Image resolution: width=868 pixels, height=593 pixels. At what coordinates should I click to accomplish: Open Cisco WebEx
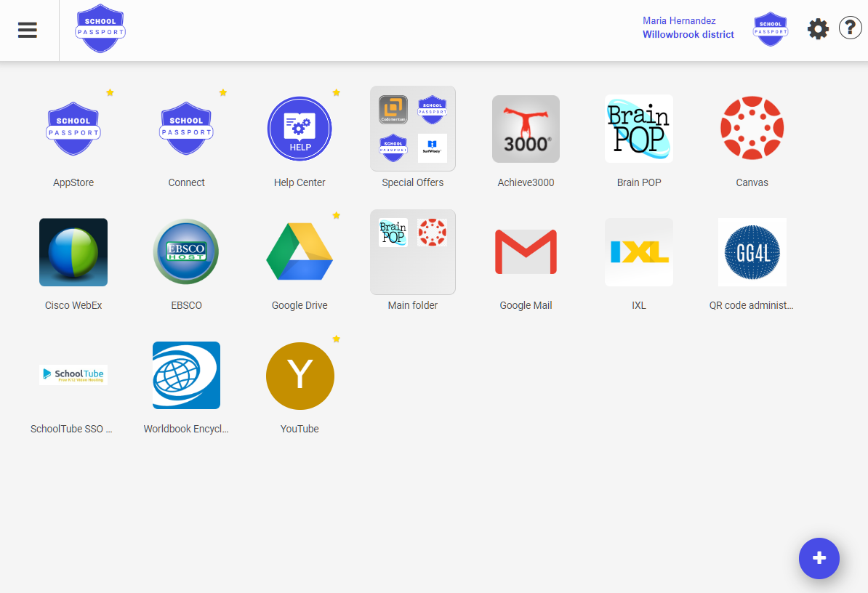(x=73, y=252)
